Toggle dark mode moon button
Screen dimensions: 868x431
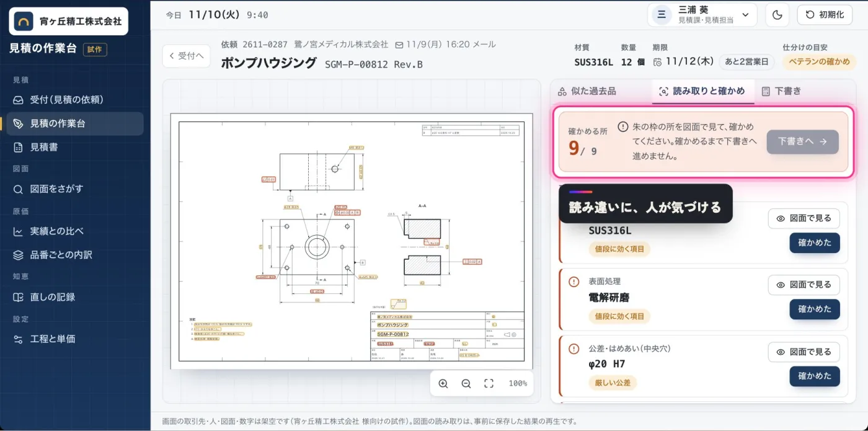click(x=777, y=15)
